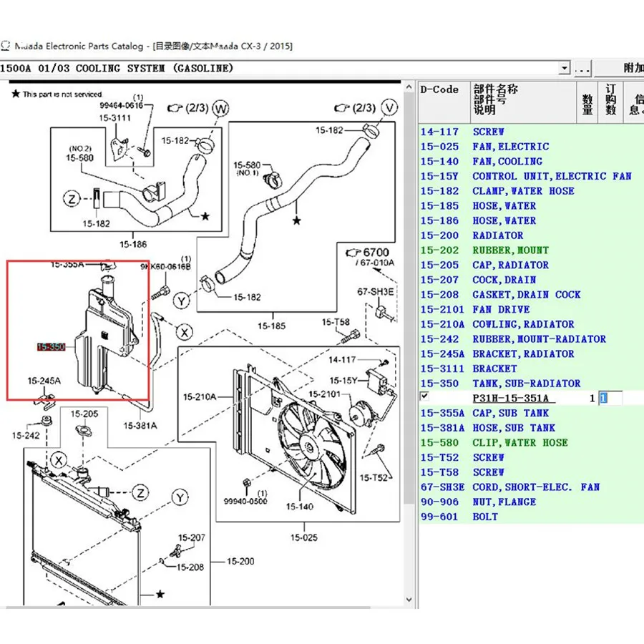Select the 15-182 CLAMP, WATER HOSE row
The height and width of the screenshot is (644, 644).
click(x=531, y=191)
